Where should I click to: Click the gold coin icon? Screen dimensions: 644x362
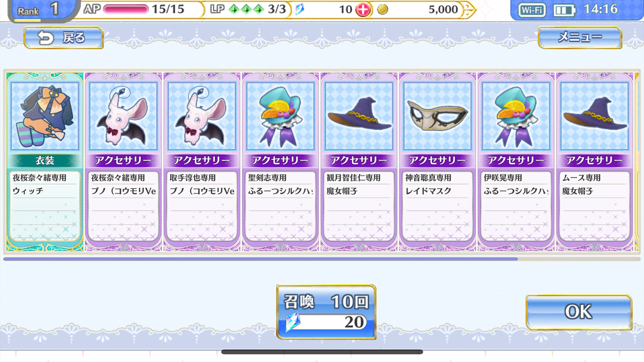coord(383,10)
